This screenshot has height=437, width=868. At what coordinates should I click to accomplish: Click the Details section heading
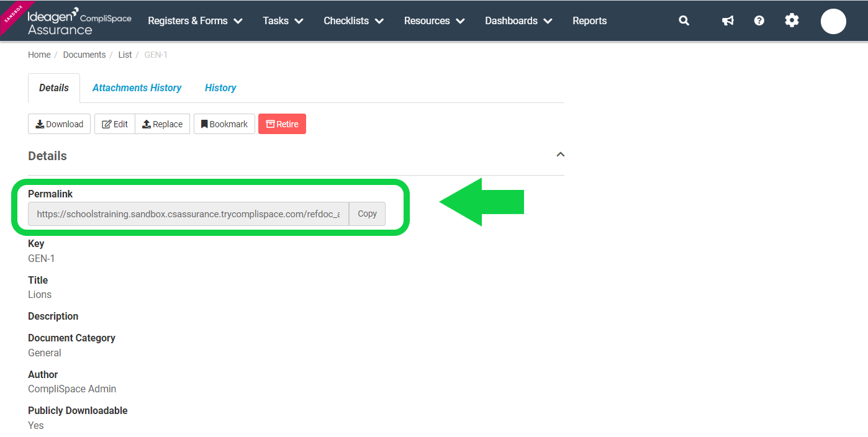[x=47, y=156]
